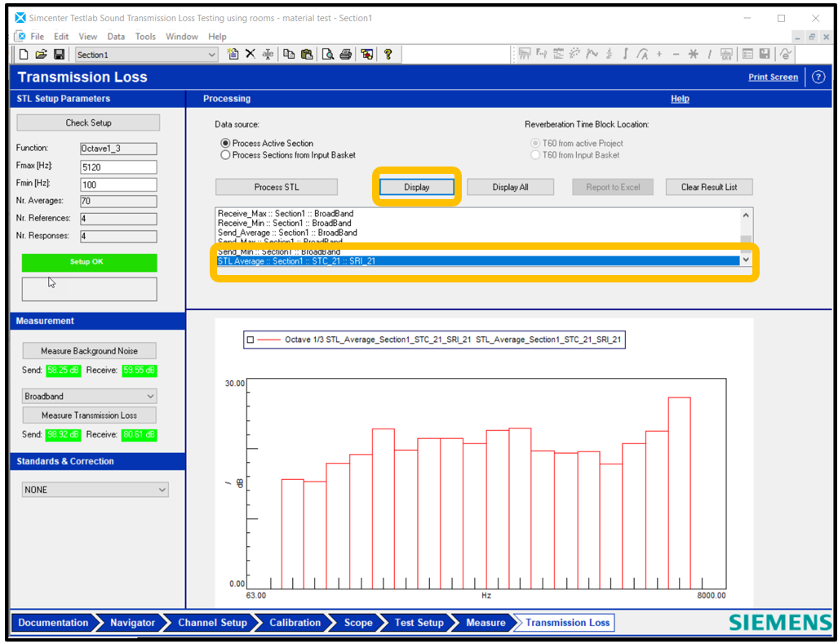
Task: Click the circled question mark in header
Action: (818, 77)
